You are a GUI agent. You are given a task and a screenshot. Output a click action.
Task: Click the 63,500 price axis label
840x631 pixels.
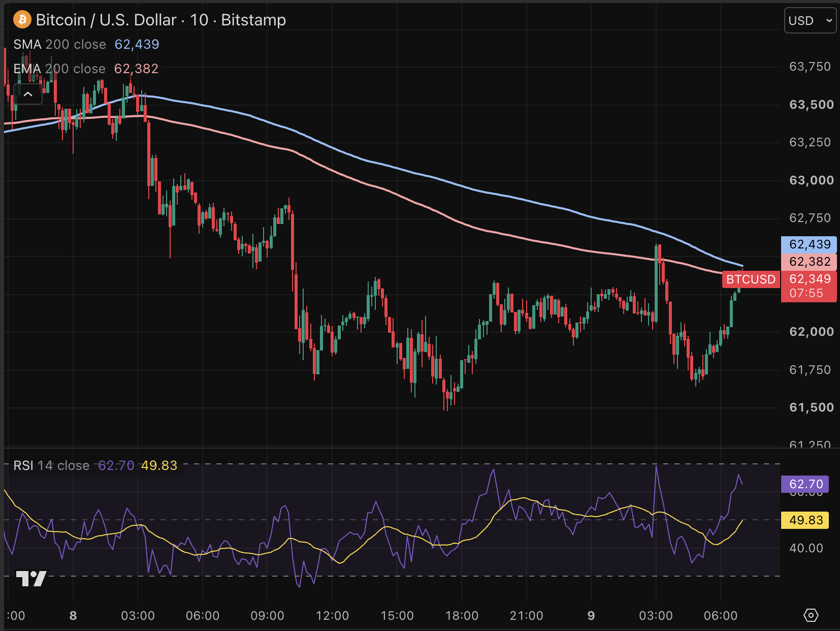pyautogui.click(x=812, y=105)
